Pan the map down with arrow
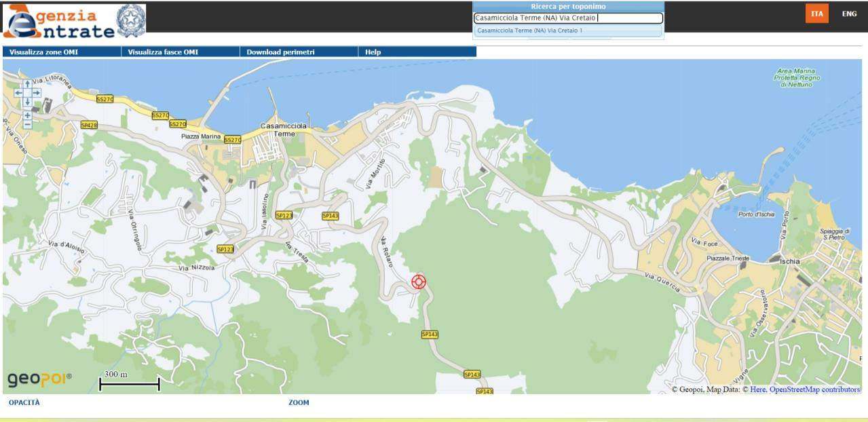The width and height of the screenshot is (868, 422). [x=27, y=102]
